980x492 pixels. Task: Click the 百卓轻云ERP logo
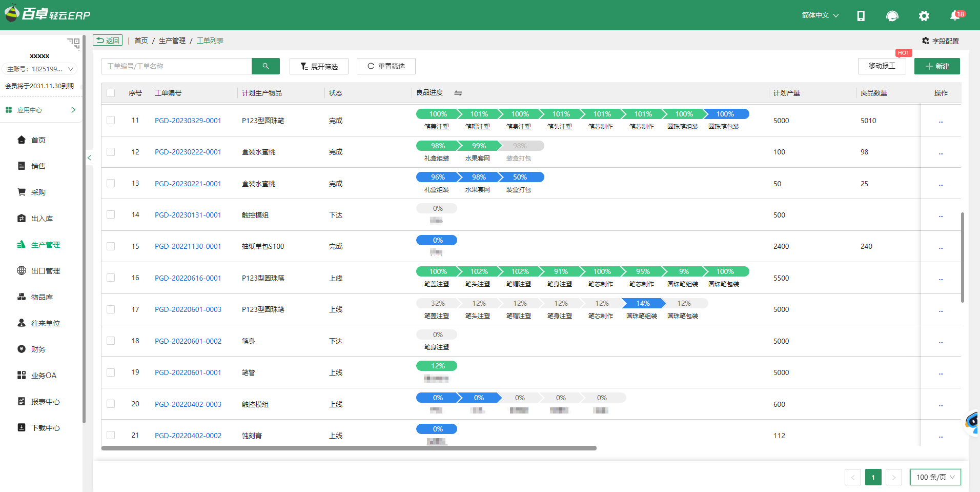[48, 14]
